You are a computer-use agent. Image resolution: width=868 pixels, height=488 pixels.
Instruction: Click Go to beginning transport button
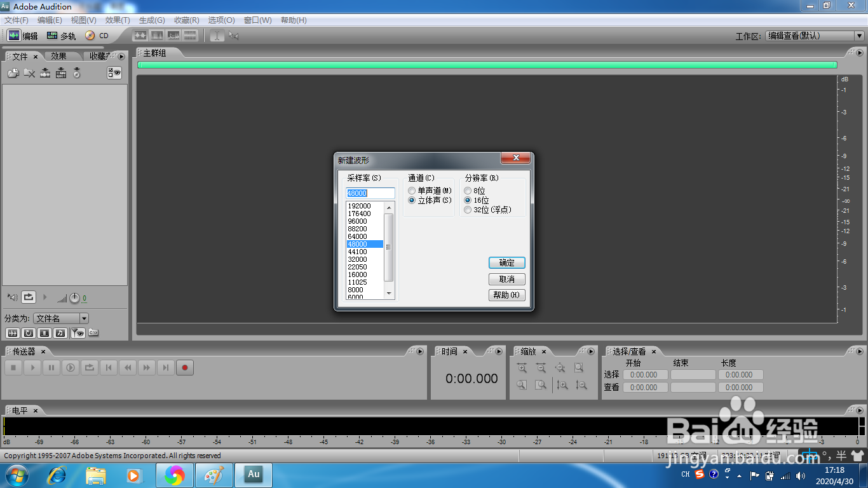(x=109, y=367)
